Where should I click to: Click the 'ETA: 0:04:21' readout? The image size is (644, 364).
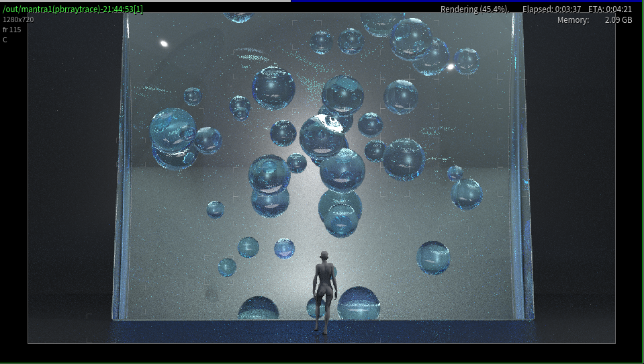point(610,9)
